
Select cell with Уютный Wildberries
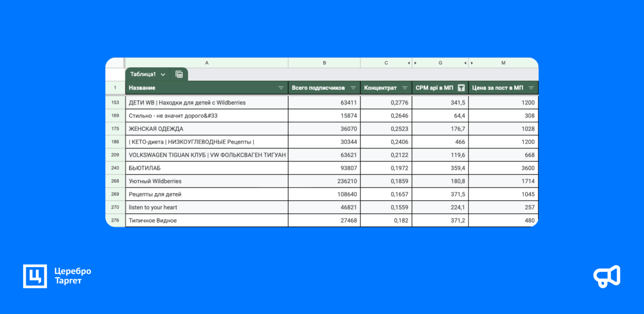click(207, 181)
